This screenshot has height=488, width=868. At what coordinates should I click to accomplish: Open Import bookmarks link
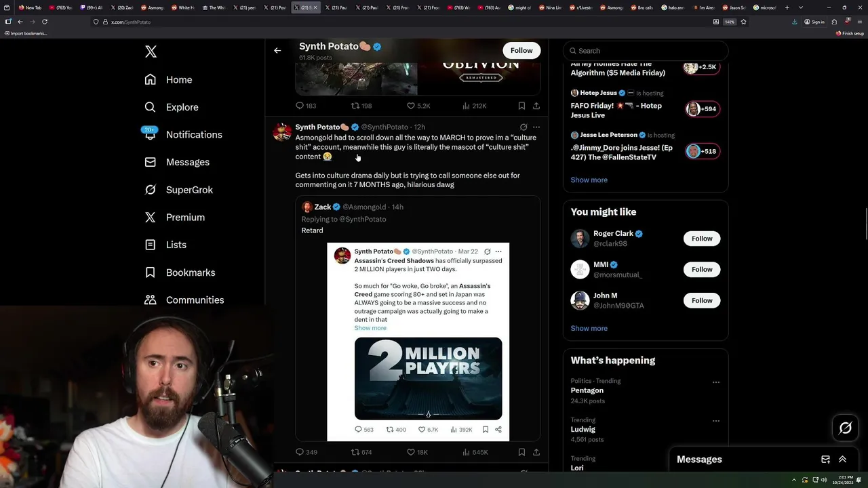(26, 33)
